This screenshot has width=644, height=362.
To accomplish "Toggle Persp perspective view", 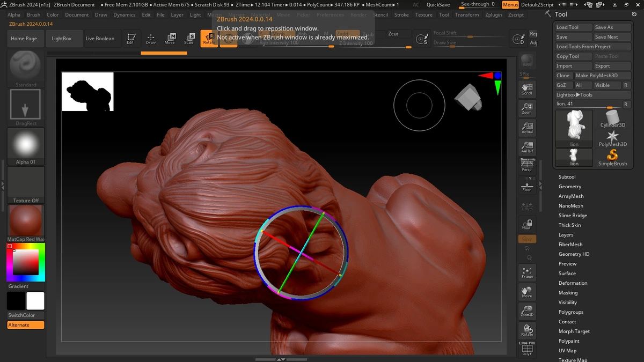I will point(527,165).
